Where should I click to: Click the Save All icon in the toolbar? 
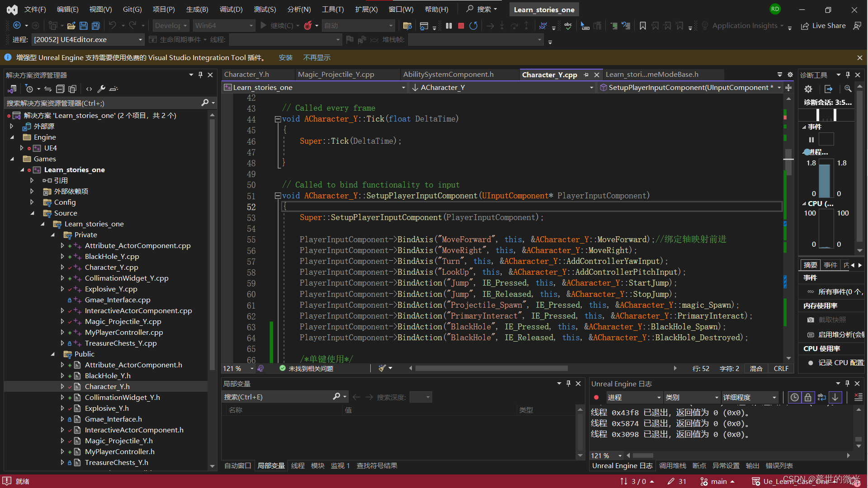[96, 26]
